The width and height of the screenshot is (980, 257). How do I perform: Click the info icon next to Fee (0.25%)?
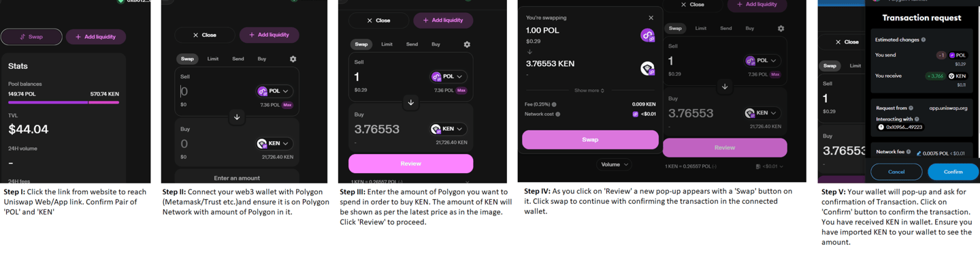click(x=554, y=104)
